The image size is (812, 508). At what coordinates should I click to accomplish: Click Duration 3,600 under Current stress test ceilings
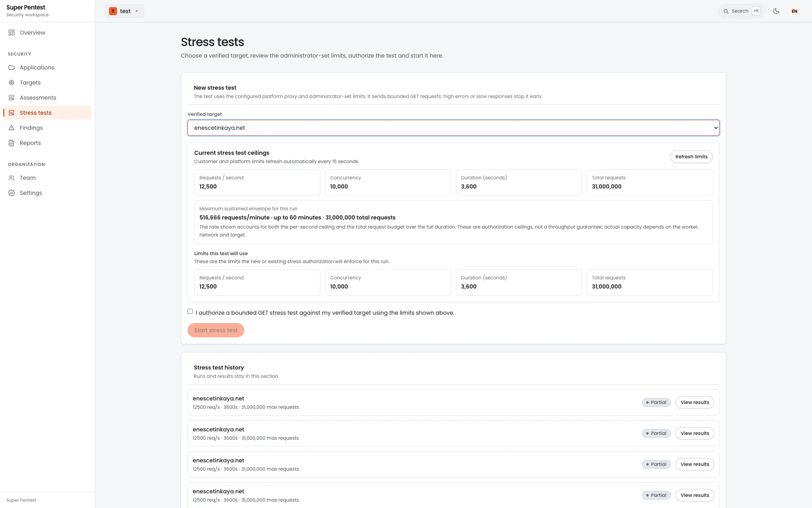pos(519,183)
